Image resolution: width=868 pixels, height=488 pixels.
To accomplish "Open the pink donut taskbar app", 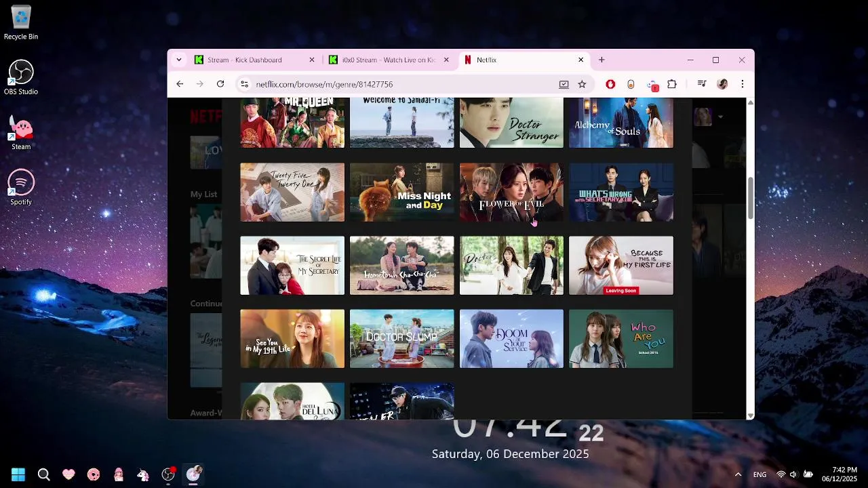I will coord(94,474).
